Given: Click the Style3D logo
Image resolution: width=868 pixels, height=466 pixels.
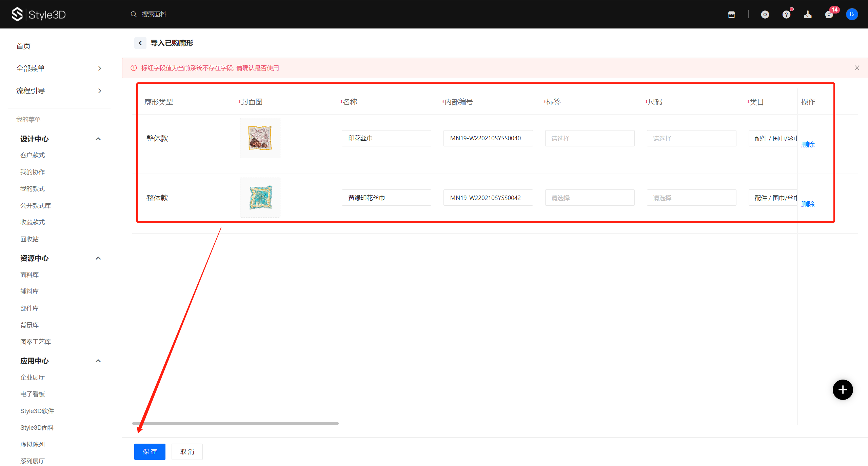Looking at the screenshot, I should pos(39,14).
